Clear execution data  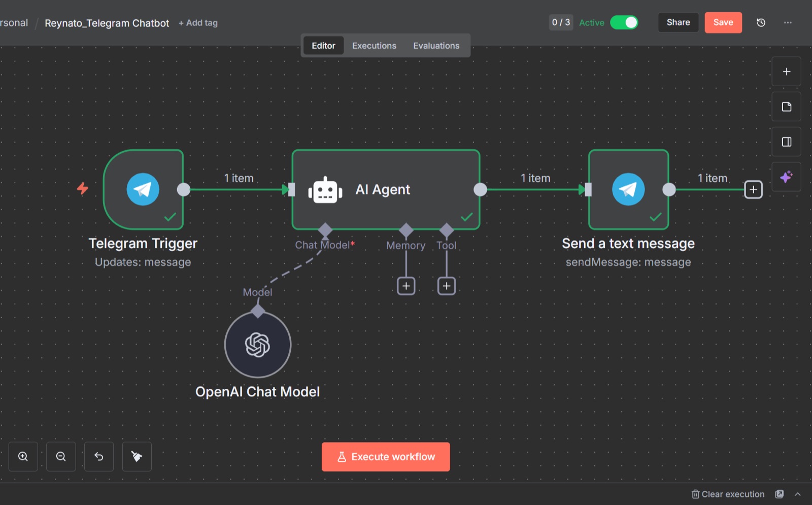tap(728, 494)
